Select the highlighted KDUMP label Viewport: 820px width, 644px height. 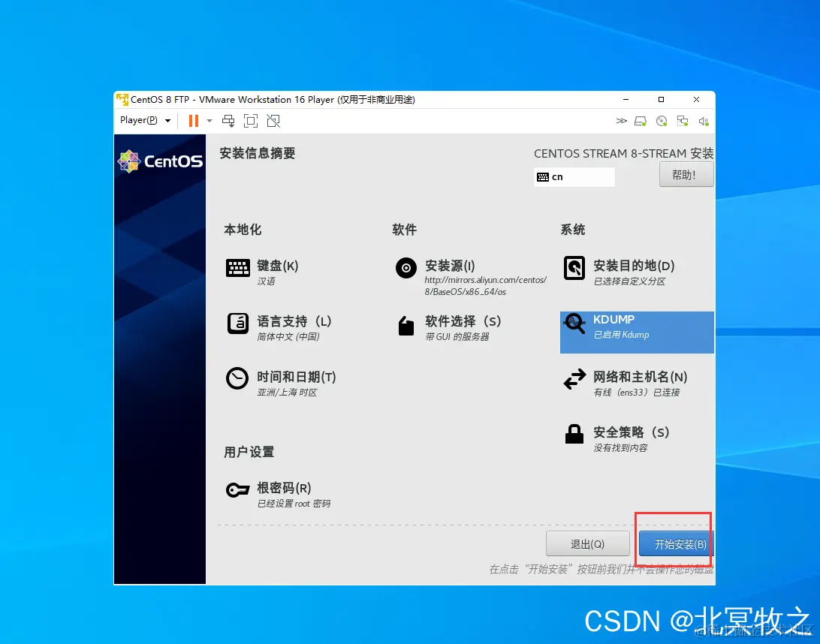pyautogui.click(x=614, y=320)
